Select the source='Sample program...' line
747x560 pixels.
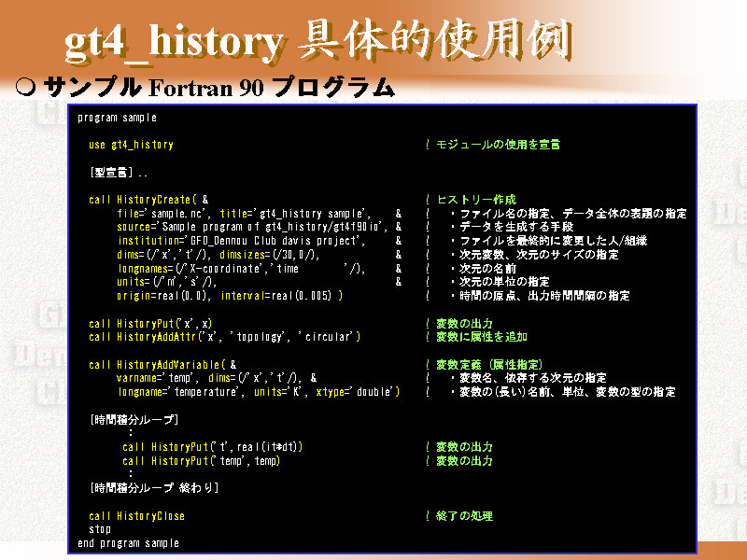click(260, 227)
